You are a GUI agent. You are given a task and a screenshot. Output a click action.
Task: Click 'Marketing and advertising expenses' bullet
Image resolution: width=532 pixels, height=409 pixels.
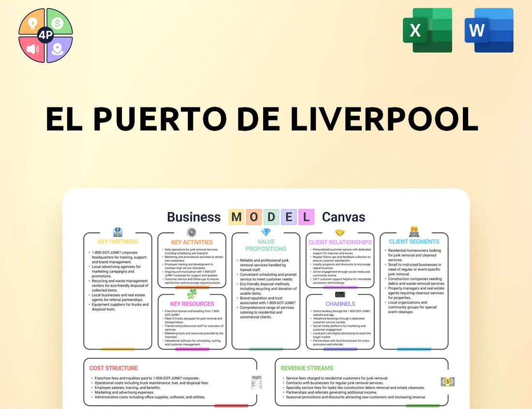124,393
